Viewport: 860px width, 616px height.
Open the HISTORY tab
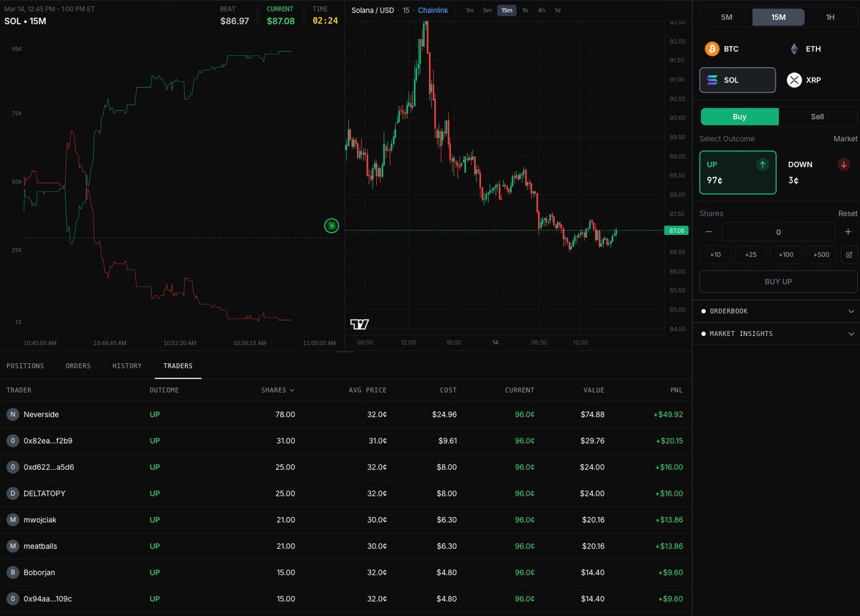[x=127, y=366]
